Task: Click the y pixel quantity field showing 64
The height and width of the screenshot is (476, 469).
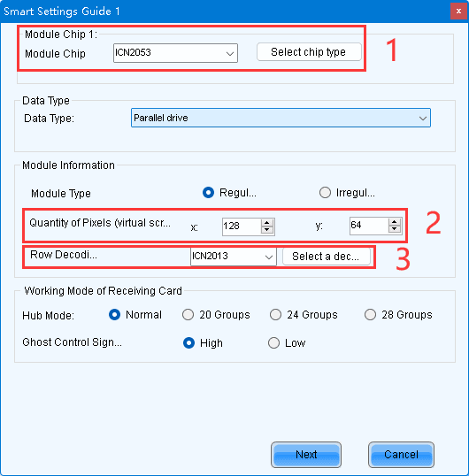Action: click(369, 226)
